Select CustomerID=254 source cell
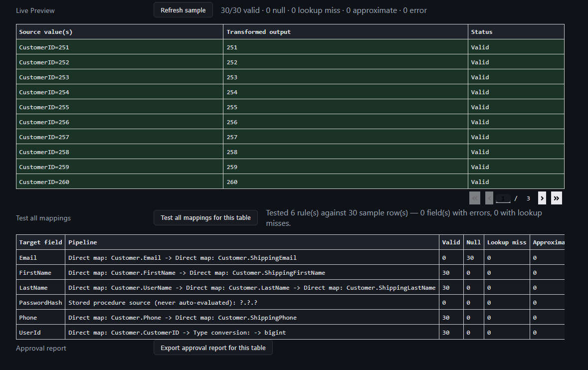The image size is (588, 370). pyautogui.click(x=120, y=92)
